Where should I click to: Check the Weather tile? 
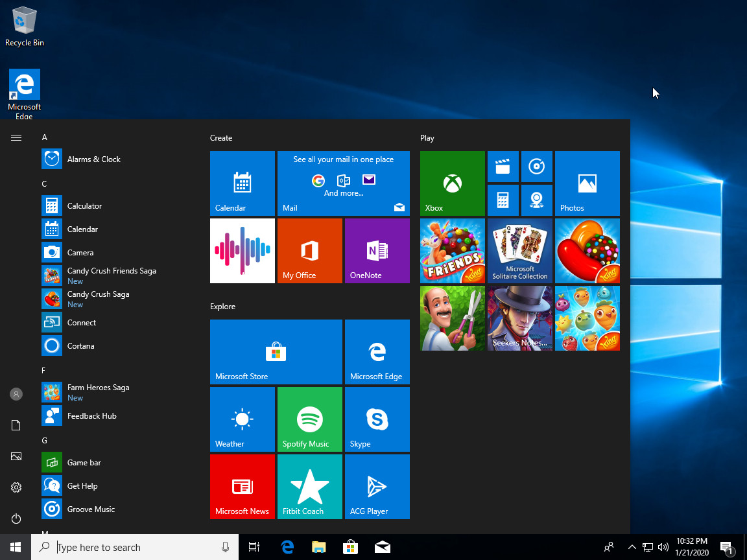(243, 419)
